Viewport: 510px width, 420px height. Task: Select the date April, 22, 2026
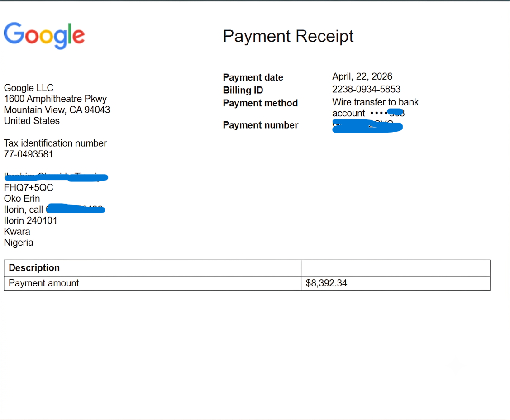(362, 76)
